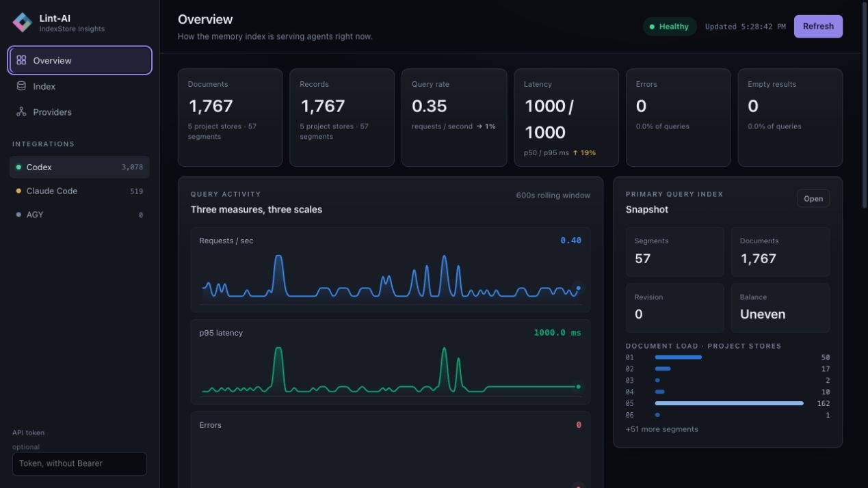Open the Providers page
This screenshot has width=868, height=488.
[x=80, y=112]
